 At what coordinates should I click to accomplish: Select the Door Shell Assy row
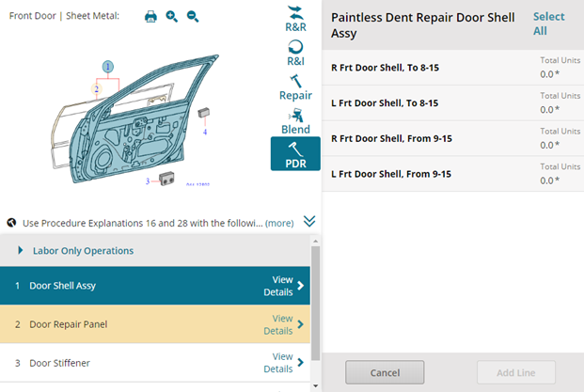(x=155, y=286)
